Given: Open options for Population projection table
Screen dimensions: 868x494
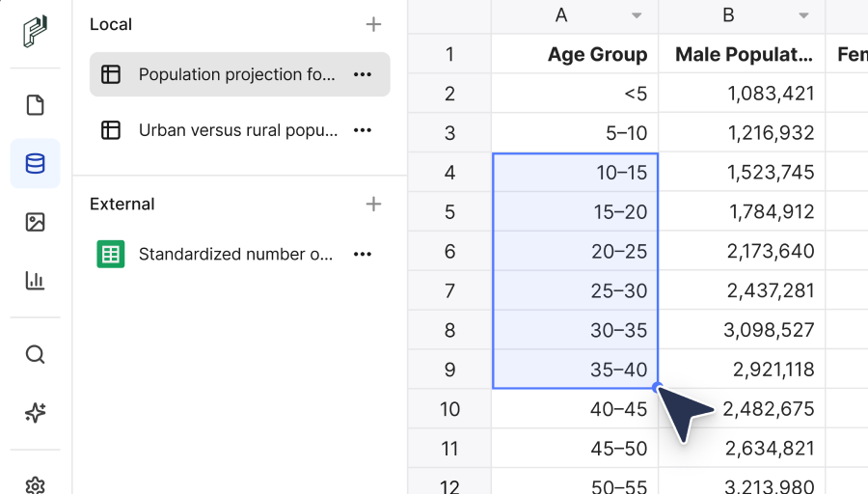Looking at the screenshot, I should [363, 74].
